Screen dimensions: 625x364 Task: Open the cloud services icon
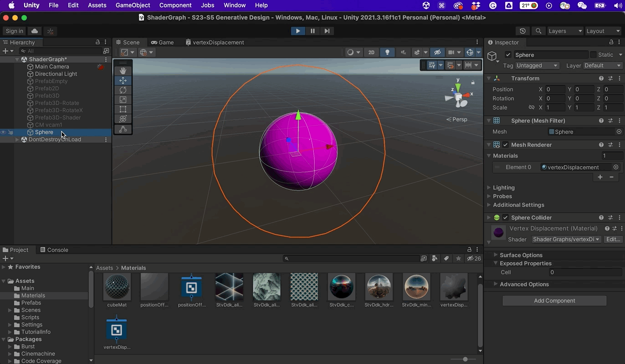[35, 31]
